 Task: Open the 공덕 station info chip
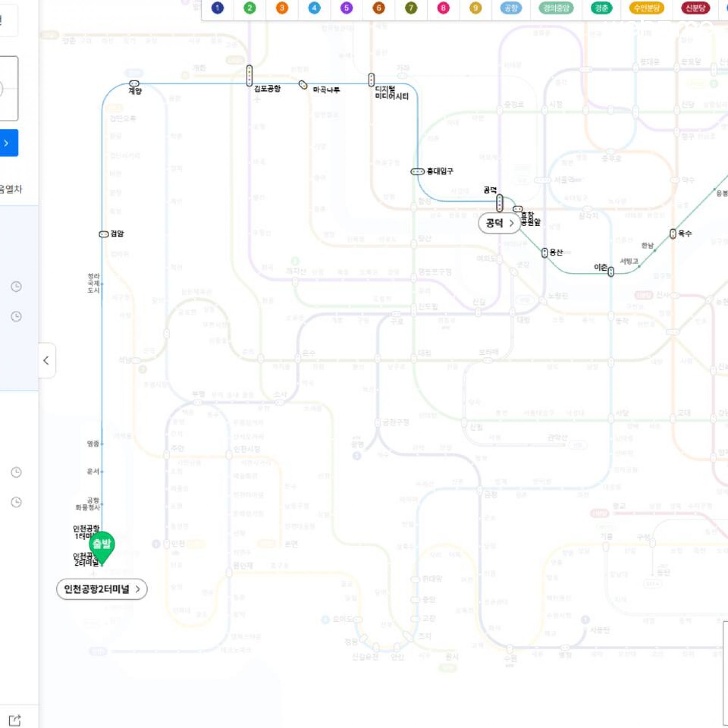click(499, 223)
